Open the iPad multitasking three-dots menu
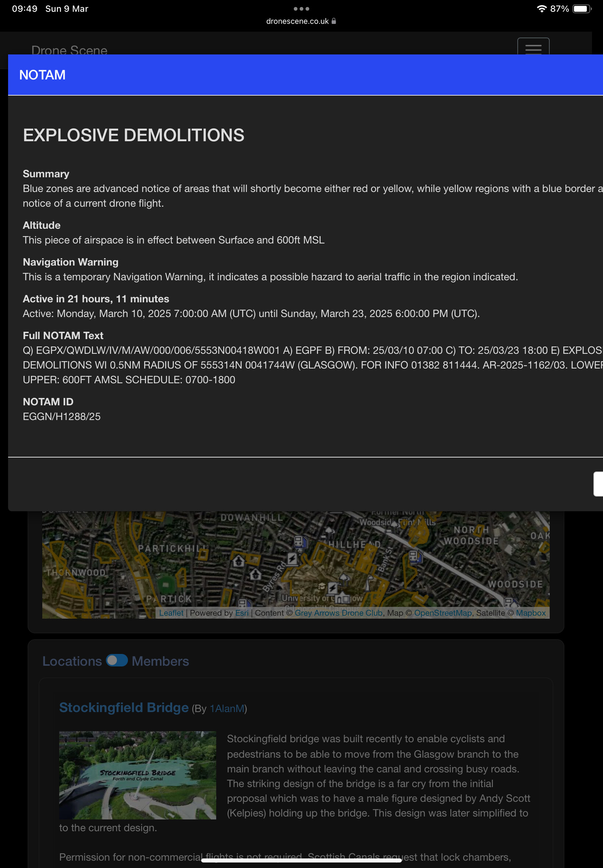The width and height of the screenshot is (603, 868). (x=301, y=9)
